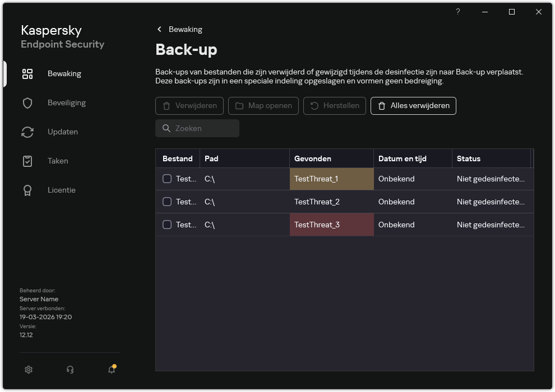
Task: Click the Alles verwijderen button
Action: coord(413,106)
